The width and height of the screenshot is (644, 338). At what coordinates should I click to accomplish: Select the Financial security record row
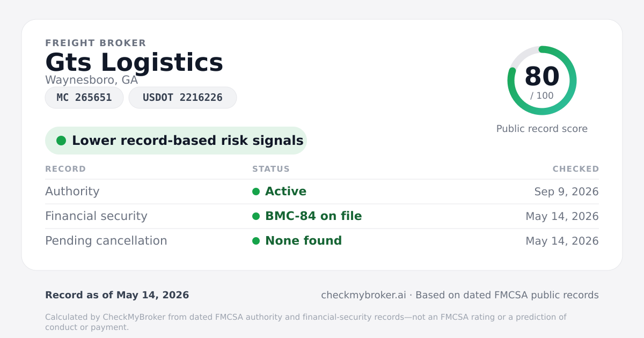click(322, 216)
